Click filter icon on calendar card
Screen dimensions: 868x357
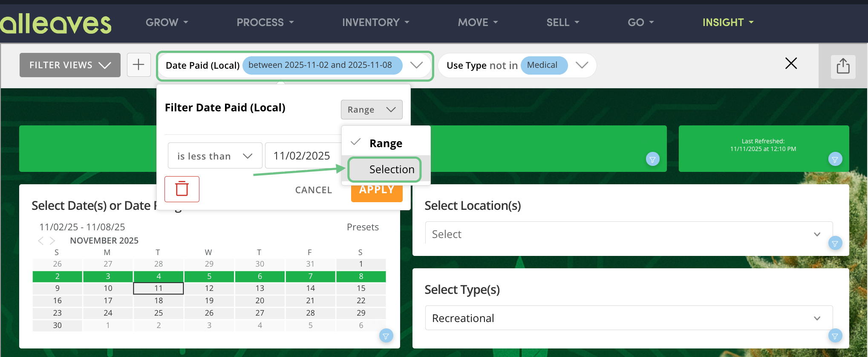[386, 336]
